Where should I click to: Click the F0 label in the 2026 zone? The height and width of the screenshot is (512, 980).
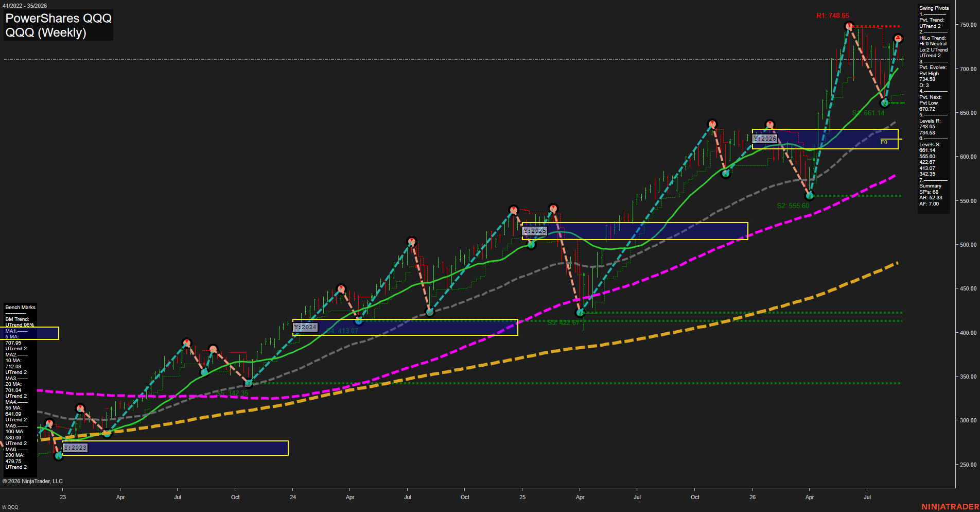click(884, 142)
